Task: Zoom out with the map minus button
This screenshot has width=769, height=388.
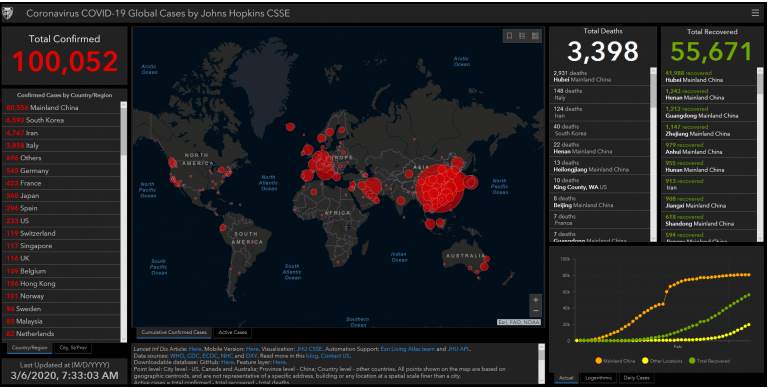Action: coord(536,310)
